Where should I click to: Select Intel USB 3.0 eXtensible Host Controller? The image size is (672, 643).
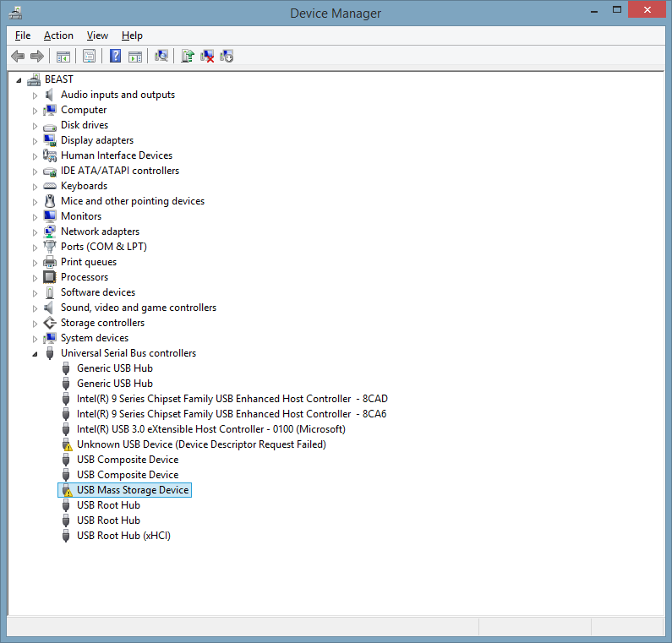(x=210, y=429)
